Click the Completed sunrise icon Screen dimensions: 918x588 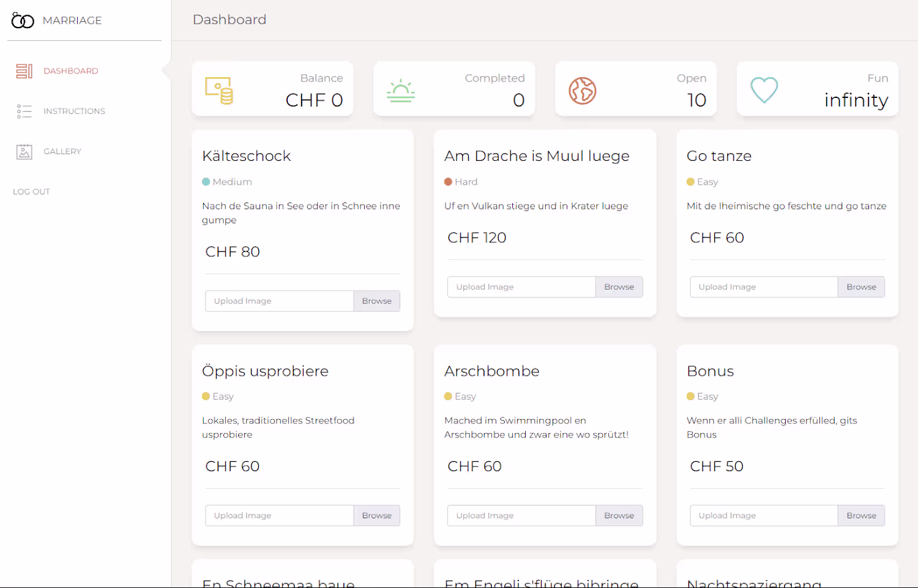(x=401, y=91)
